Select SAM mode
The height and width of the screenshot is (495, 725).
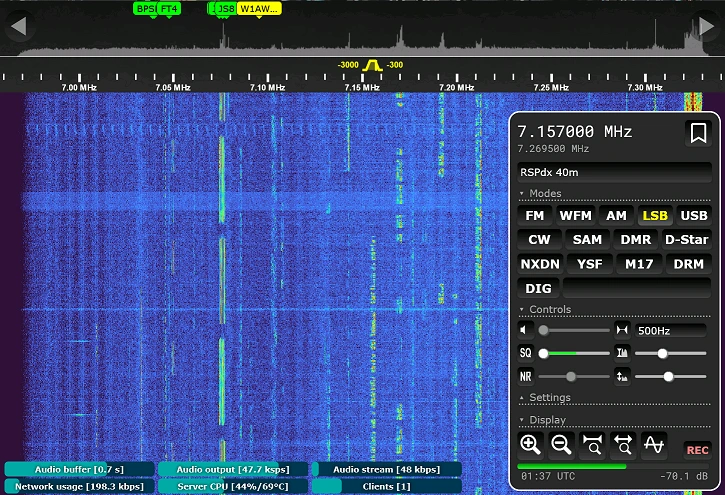click(587, 239)
